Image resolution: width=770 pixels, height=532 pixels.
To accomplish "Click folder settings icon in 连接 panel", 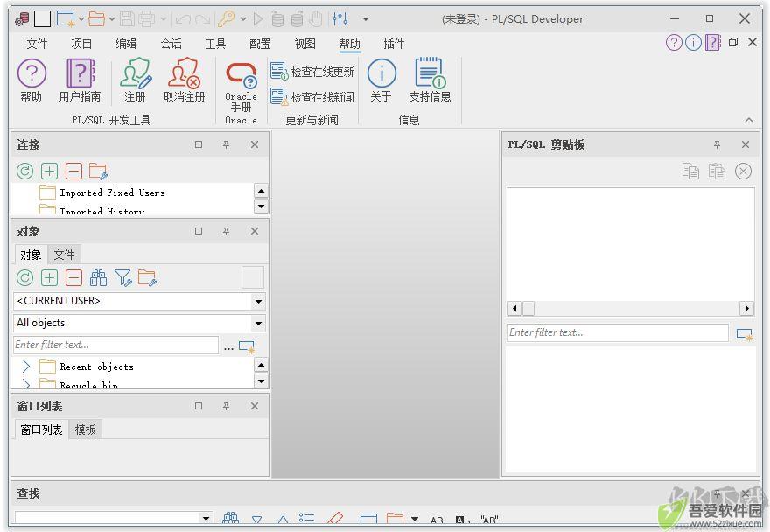I will 98,171.
